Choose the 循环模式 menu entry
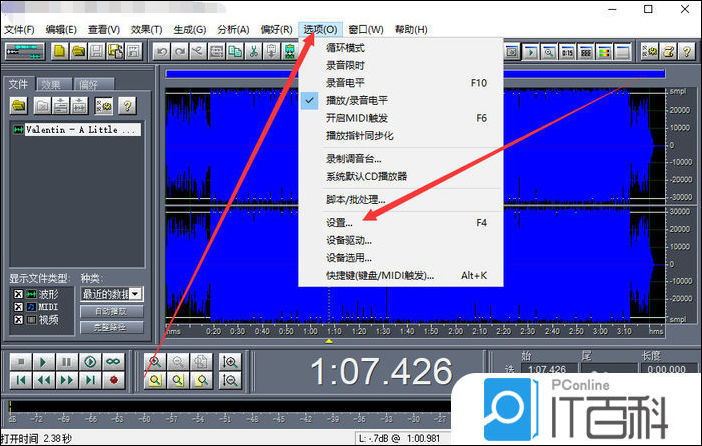This screenshot has width=702, height=446. click(x=401, y=47)
